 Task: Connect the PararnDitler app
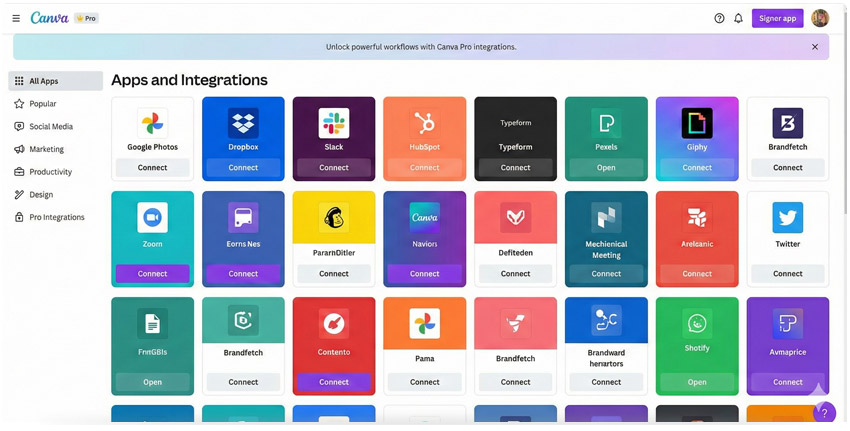click(334, 274)
